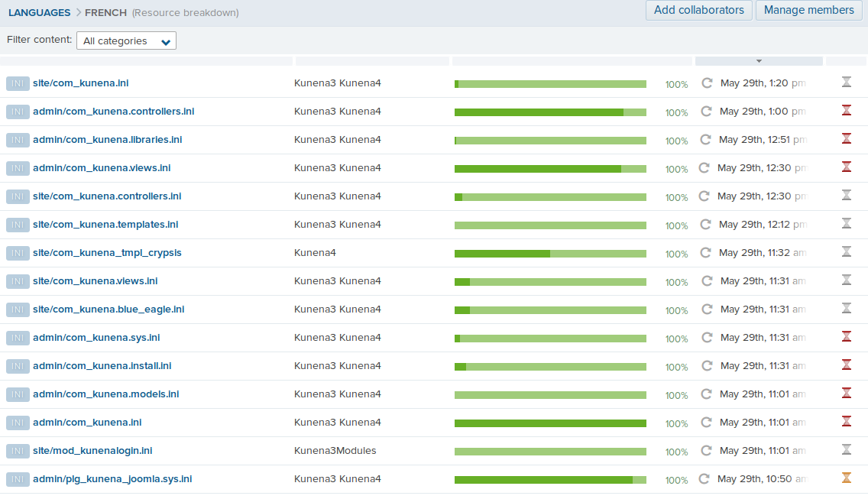Click hourglass icon for admin/com_kunena.views.ini row
The image size is (868, 499).
click(846, 167)
